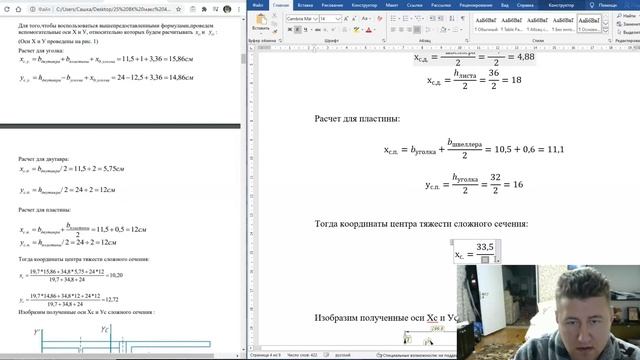Open the multilevel list menu
Viewport: 640px width, 360px height.
[x=418, y=19]
